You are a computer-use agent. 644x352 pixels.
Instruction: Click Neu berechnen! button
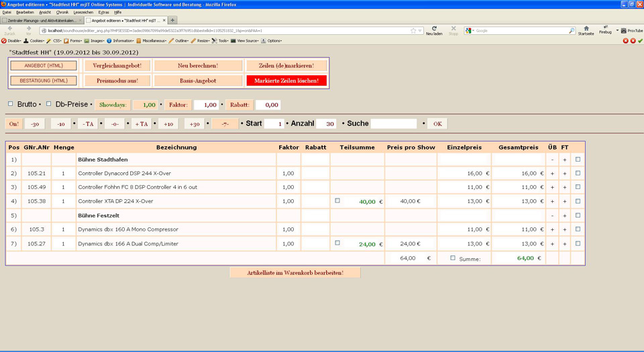coord(198,66)
